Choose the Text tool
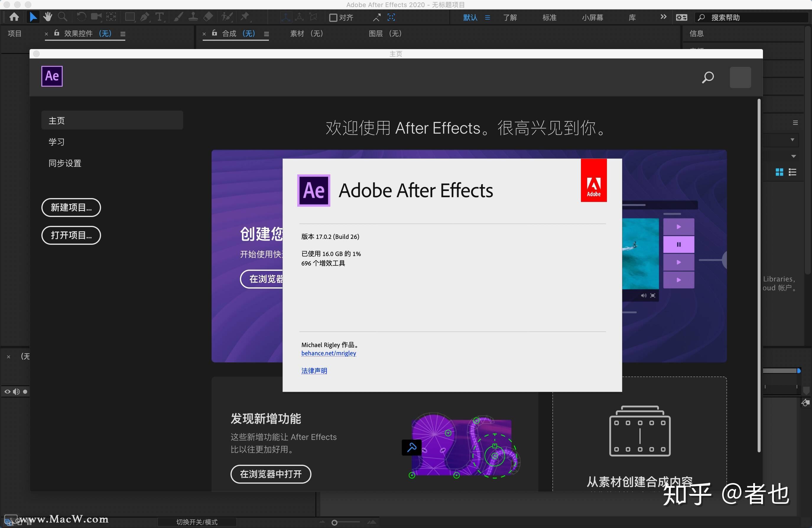The image size is (812, 528). pyautogui.click(x=160, y=17)
